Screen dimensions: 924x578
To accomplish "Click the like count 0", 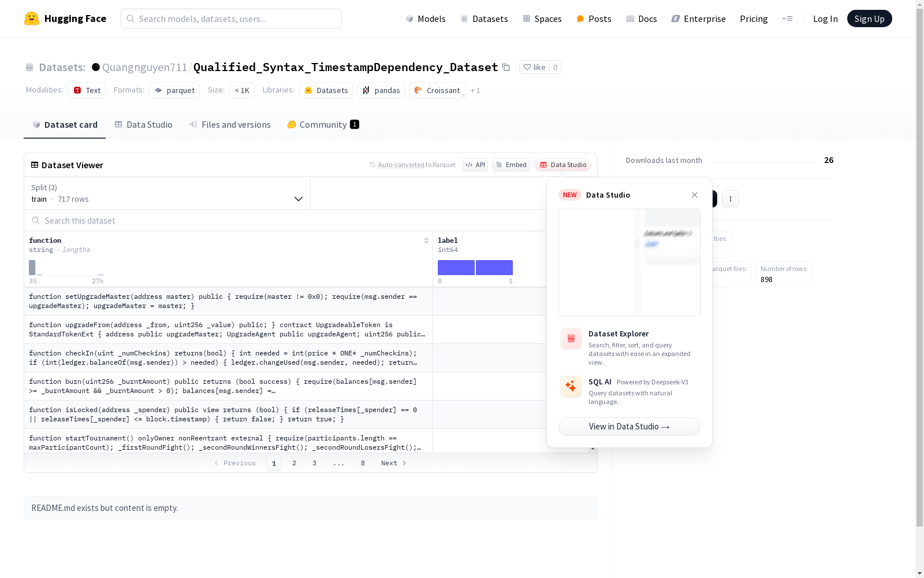I will pos(555,67).
